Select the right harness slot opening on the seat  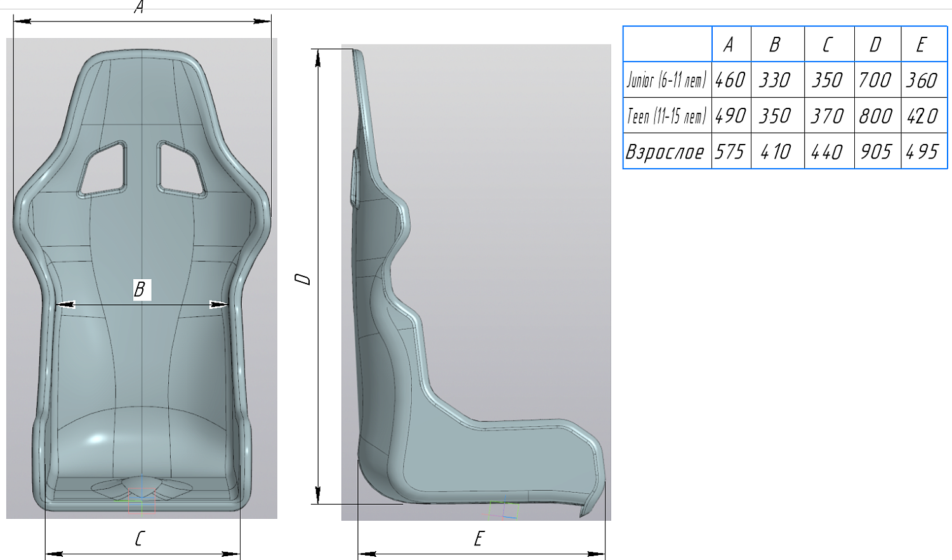(x=181, y=169)
